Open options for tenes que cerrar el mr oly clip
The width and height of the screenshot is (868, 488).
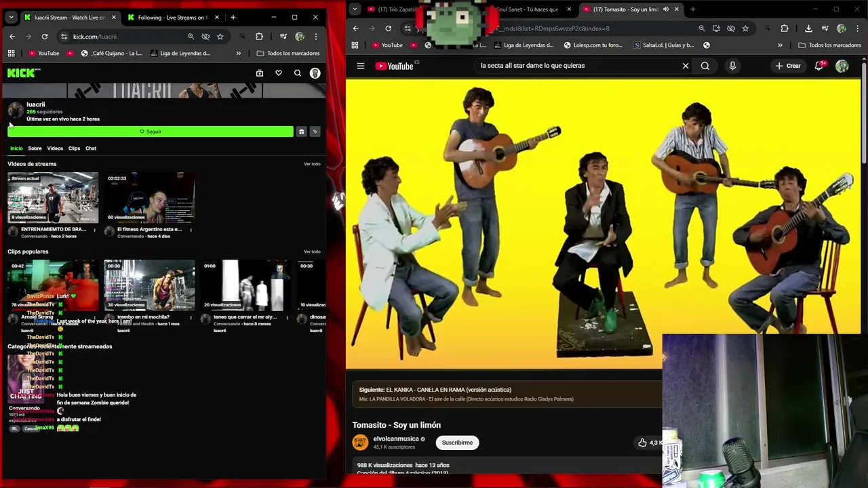point(287,317)
